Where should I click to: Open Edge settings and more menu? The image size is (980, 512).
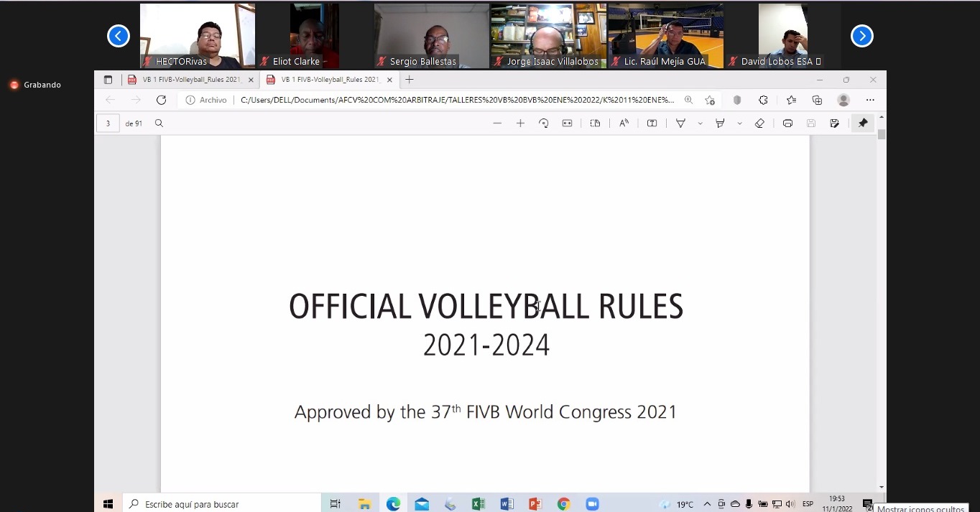870,100
